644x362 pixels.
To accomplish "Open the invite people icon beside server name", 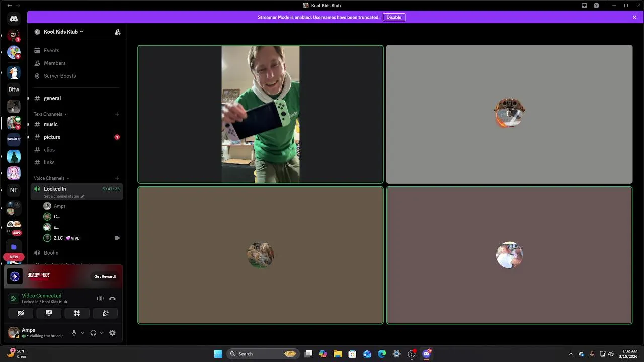I will click(x=117, y=32).
